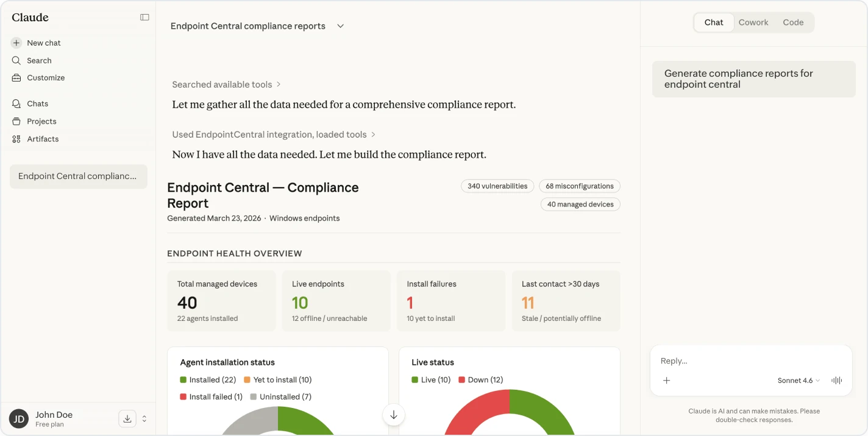Select the Endpoint Central compliance chat in sidebar
The width and height of the screenshot is (868, 436).
tap(79, 177)
